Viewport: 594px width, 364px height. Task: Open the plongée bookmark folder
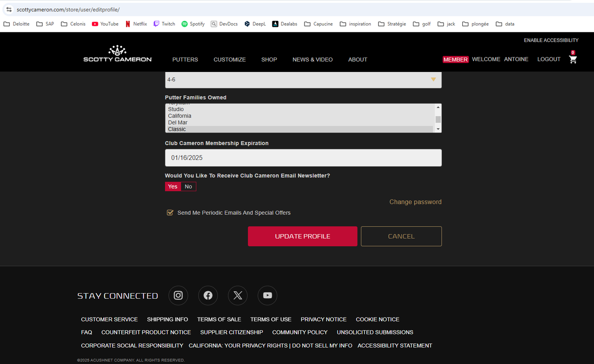coord(476,24)
